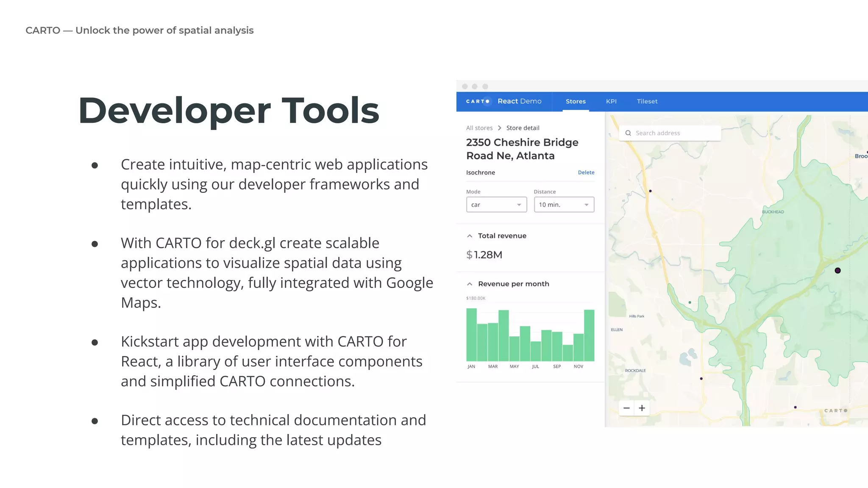The width and height of the screenshot is (868, 488).
Task: Click the $1.28M total revenue value
Action: pyautogui.click(x=484, y=255)
